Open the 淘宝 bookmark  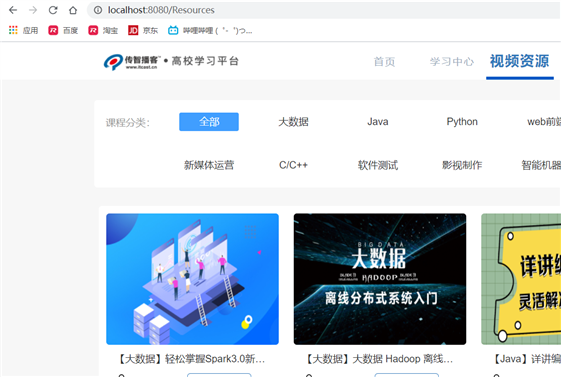pyautogui.click(x=103, y=30)
